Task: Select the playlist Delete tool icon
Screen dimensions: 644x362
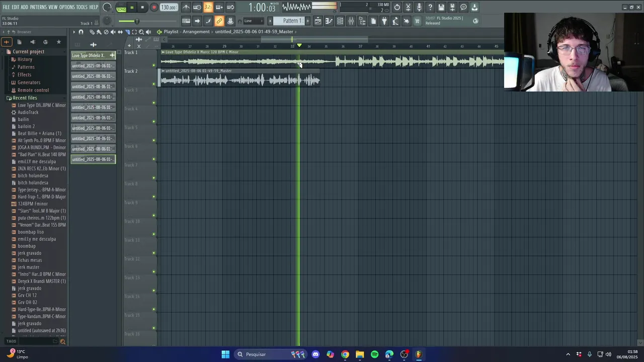Action: click(106, 32)
